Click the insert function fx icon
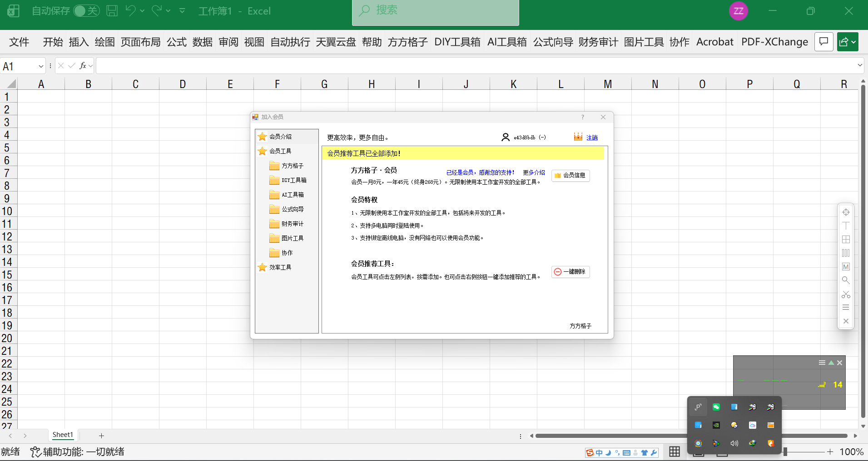The width and height of the screenshot is (868, 461). [x=83, y=66]
